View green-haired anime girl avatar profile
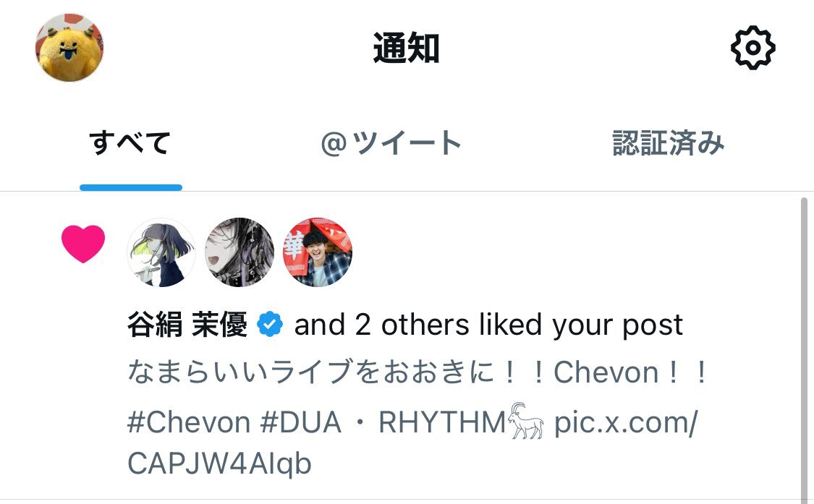 tap(161, 252)
